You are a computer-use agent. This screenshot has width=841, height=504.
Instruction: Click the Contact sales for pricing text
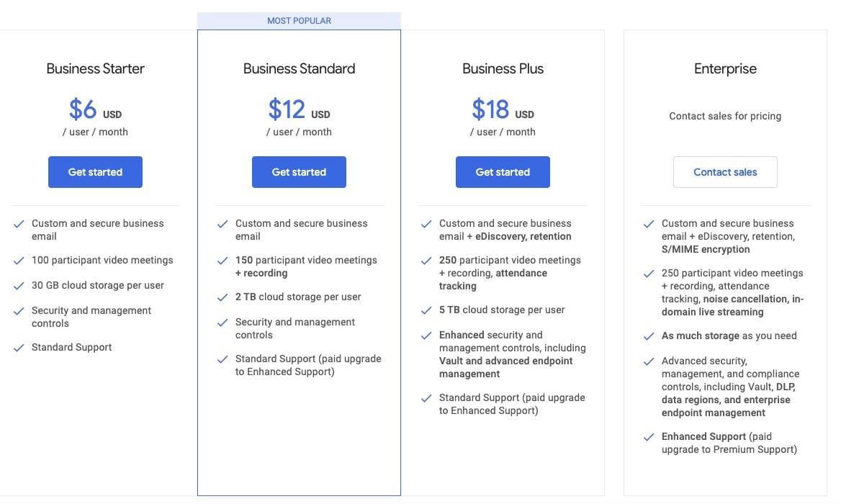pos(725,116)
